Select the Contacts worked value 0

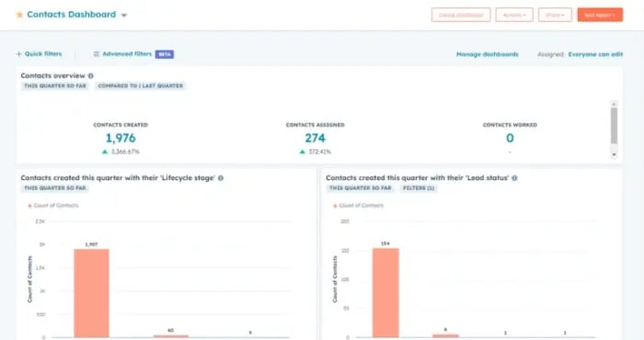pos(510,138)
